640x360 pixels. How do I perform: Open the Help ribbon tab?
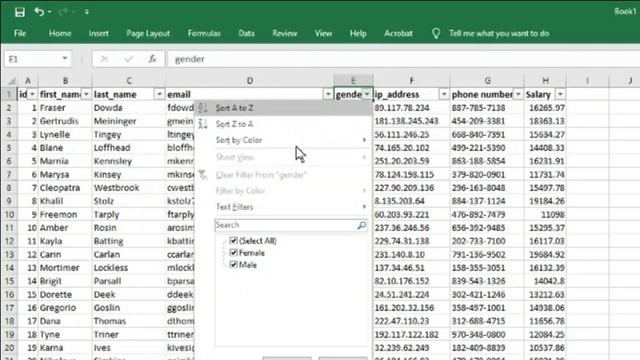coord(358,33)
